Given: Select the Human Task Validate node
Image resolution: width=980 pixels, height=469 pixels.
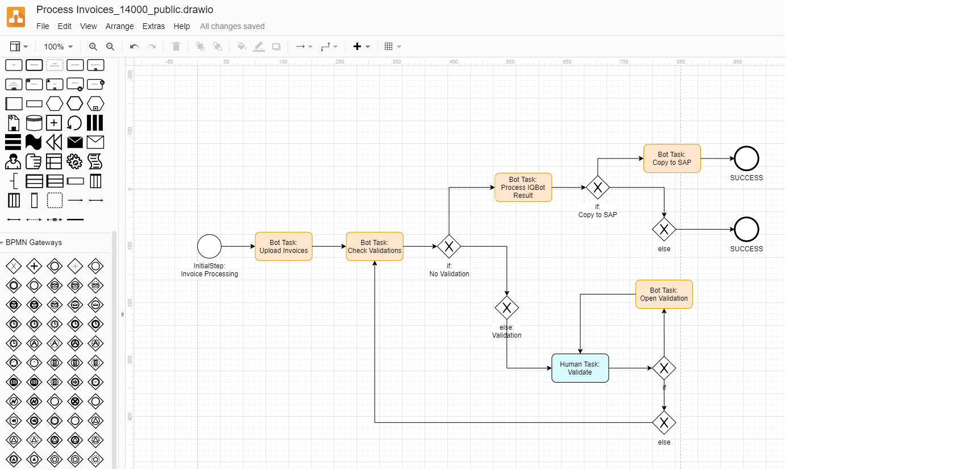Looking at the screenshot, I should tap(580, 368).
